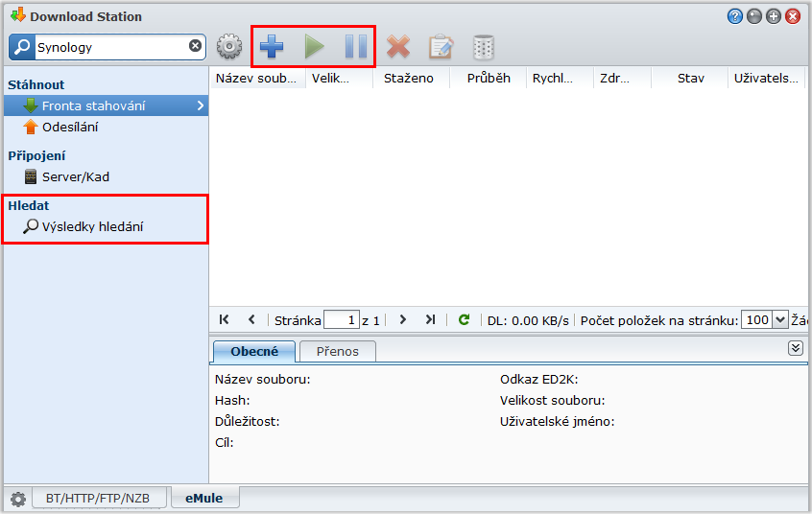Maximize the Download Station window
Viewport: 812px width, 514px height.
tap(774, 16)
